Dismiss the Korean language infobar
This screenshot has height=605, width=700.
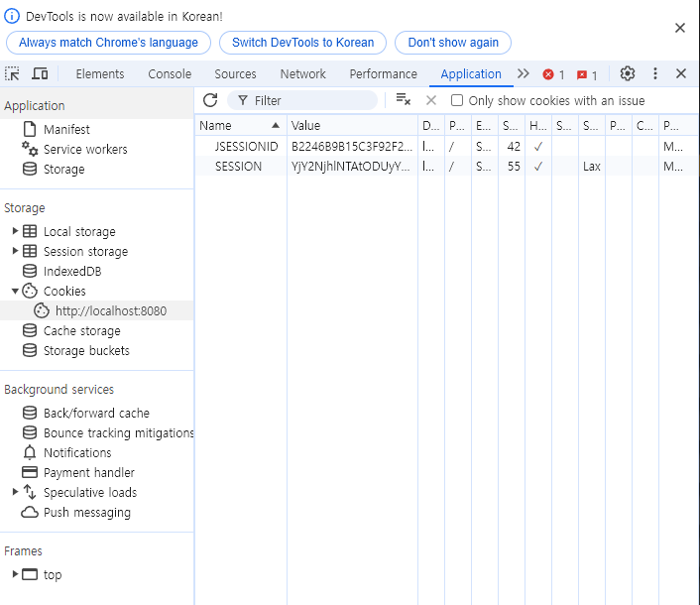(x=680, y=28)
